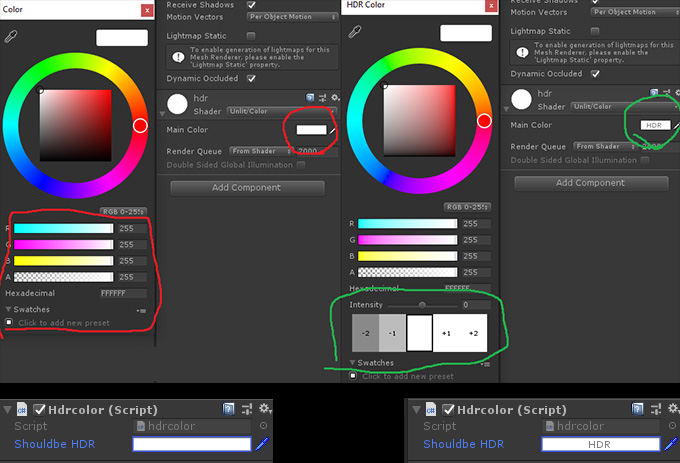The width and height of the screenshot is (680, 463).
Task: Click Intensity value field in HDR Color window
Action: click(x=476, y=305)
